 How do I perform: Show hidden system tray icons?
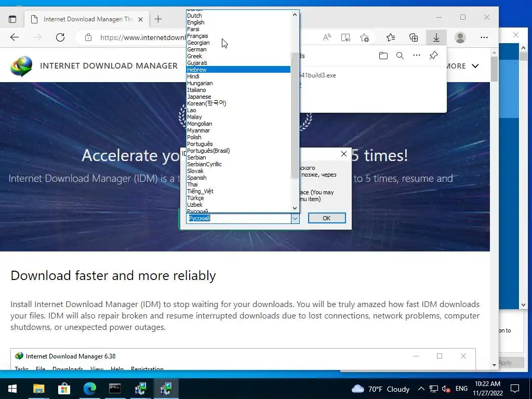pyautogui.click(x=421, y=389)
